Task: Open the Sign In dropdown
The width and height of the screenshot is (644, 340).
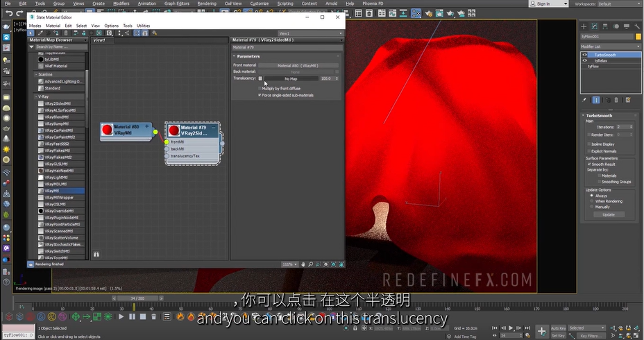Action: click(548, 3)
